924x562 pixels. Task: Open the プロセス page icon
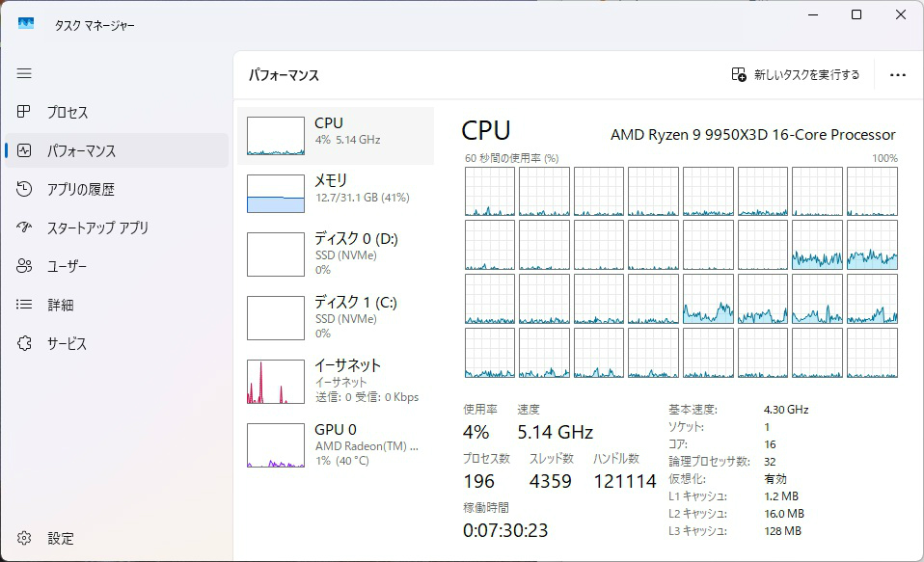click(x=25, y=112)
